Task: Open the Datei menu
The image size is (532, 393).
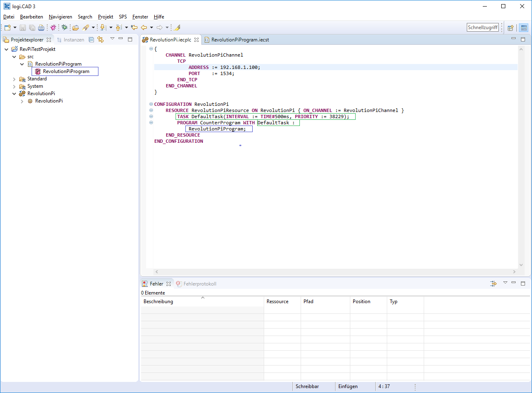Action: (x=9, y=17)
